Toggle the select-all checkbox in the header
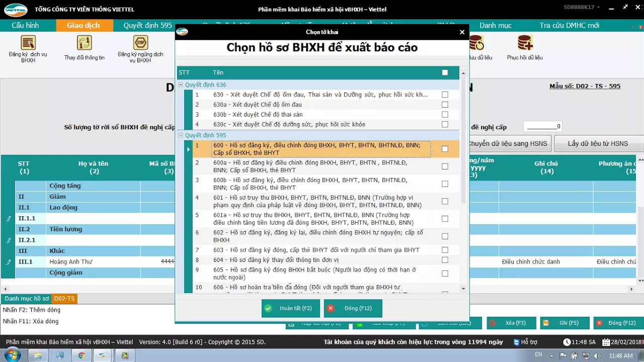The height and width of the screenshot is (362, 644). pos(445,72)
